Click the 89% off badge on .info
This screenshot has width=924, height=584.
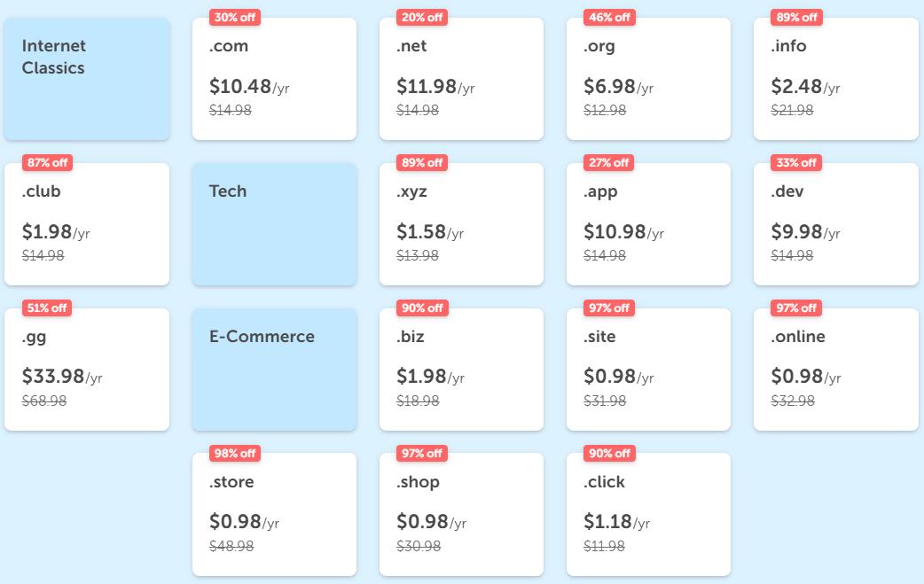[796, 18]
